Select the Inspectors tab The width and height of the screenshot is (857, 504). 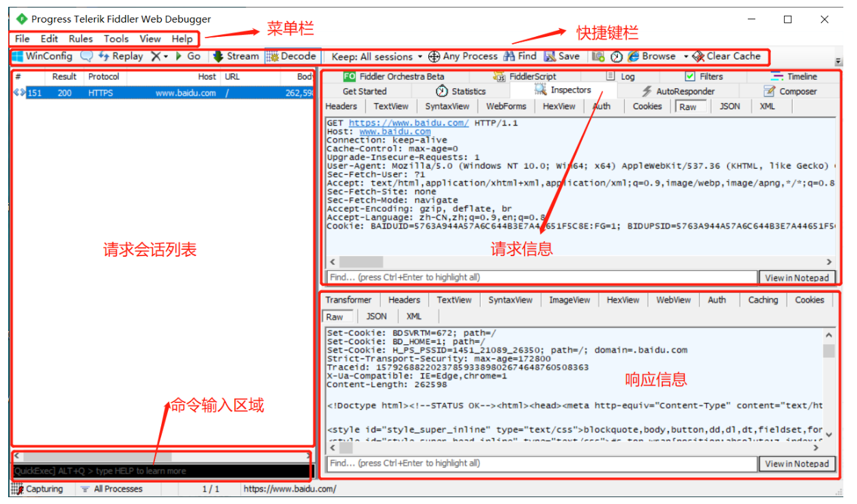pyautogui.click(x=563, y=90)
